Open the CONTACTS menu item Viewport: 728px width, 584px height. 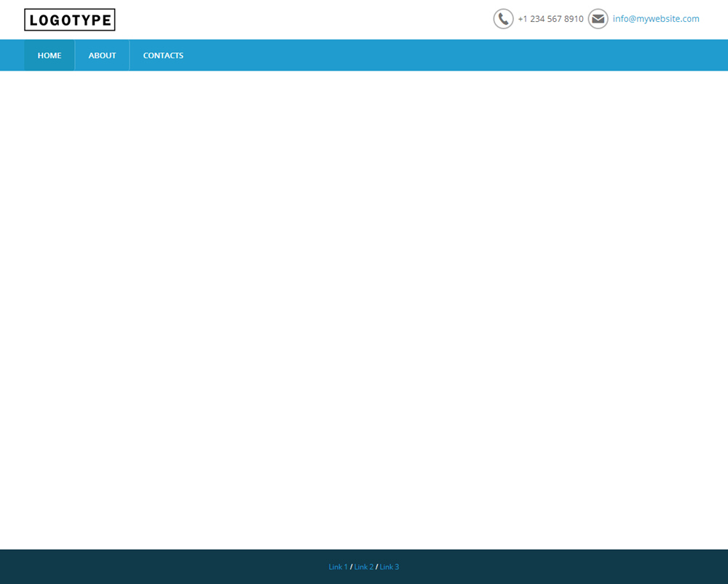click(163, 55)
